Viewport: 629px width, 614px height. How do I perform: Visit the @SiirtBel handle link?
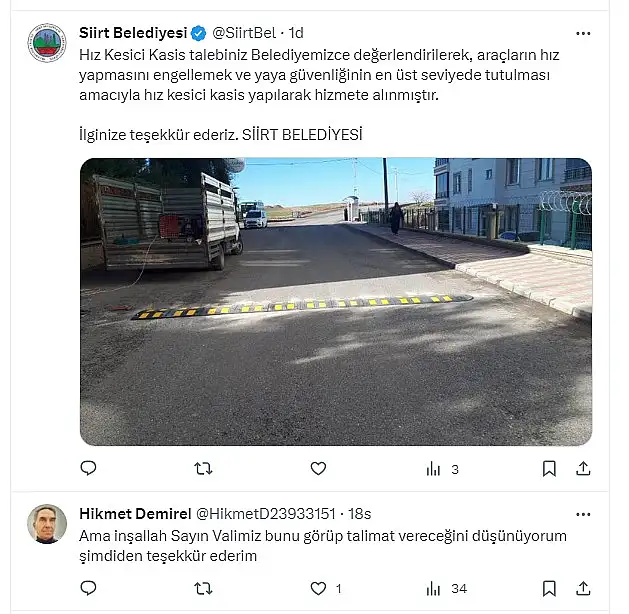pos(244,33)
